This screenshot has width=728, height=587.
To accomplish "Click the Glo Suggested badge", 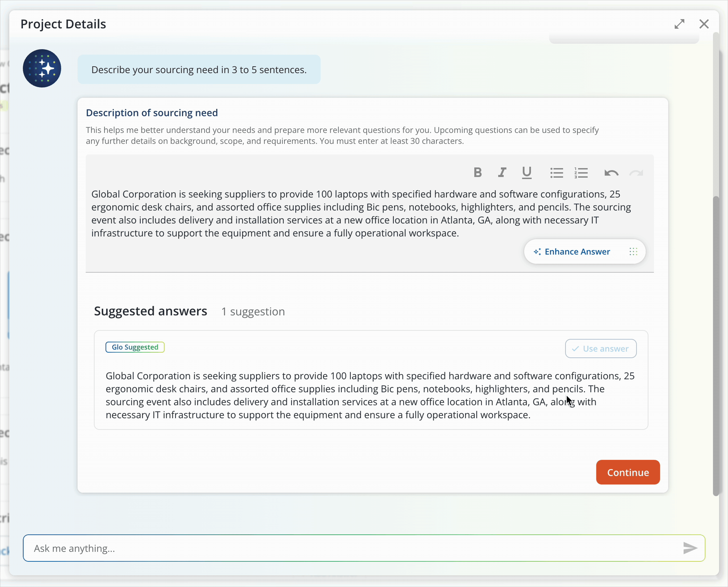I will click(135, 347).
